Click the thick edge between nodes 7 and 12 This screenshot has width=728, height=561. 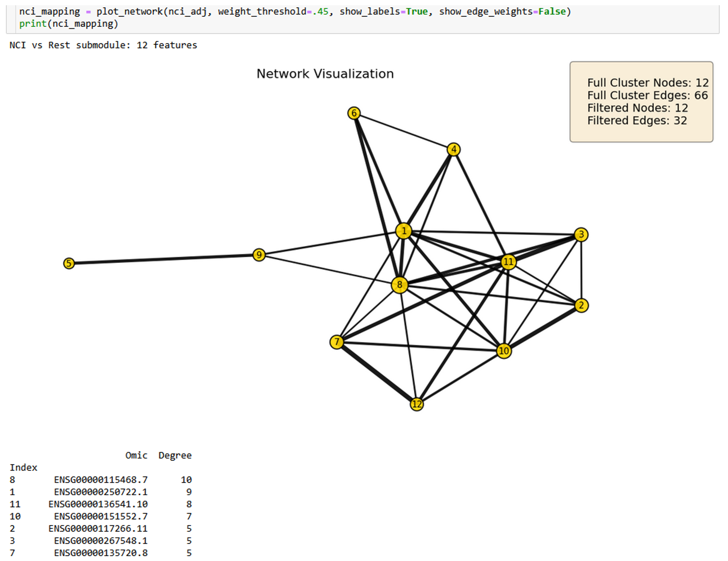[376, 373]
